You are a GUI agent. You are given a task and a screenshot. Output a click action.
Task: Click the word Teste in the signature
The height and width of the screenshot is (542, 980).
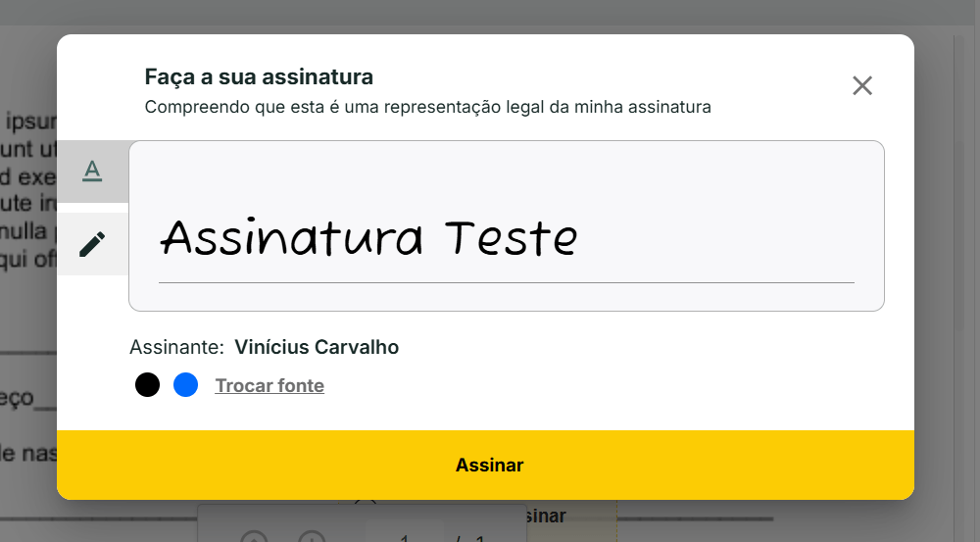pos(511,238)
